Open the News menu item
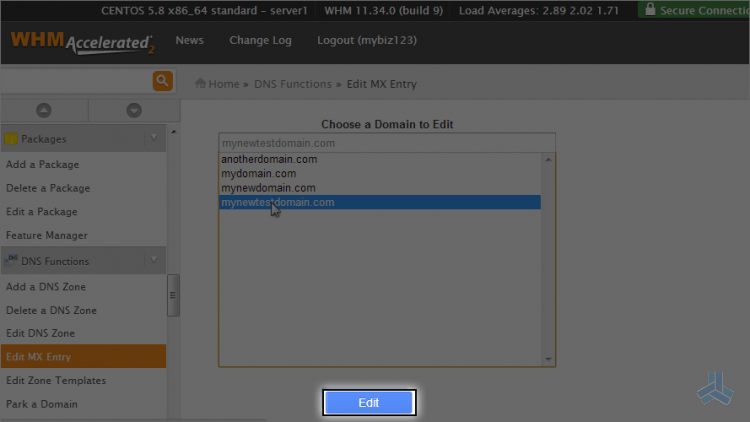This screenshot has width=750, height=422. coord(189,41)
